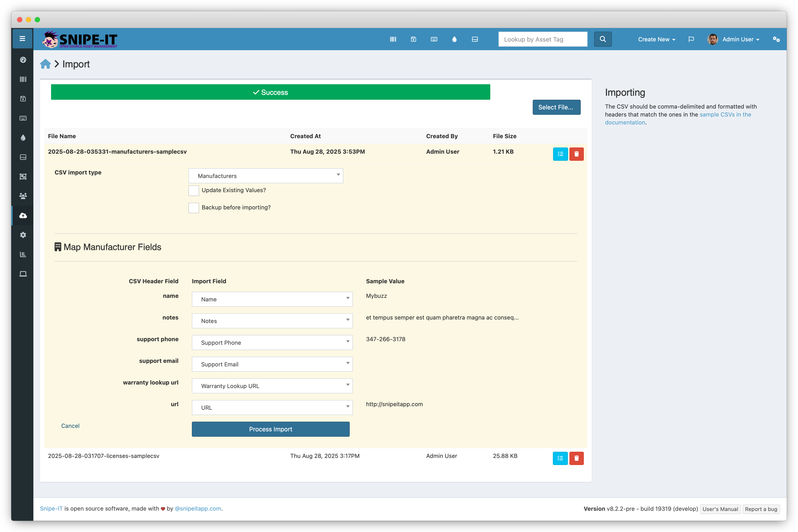Click Report a bug button
This screenshot has width=798, height=532.
click(761, 509)
